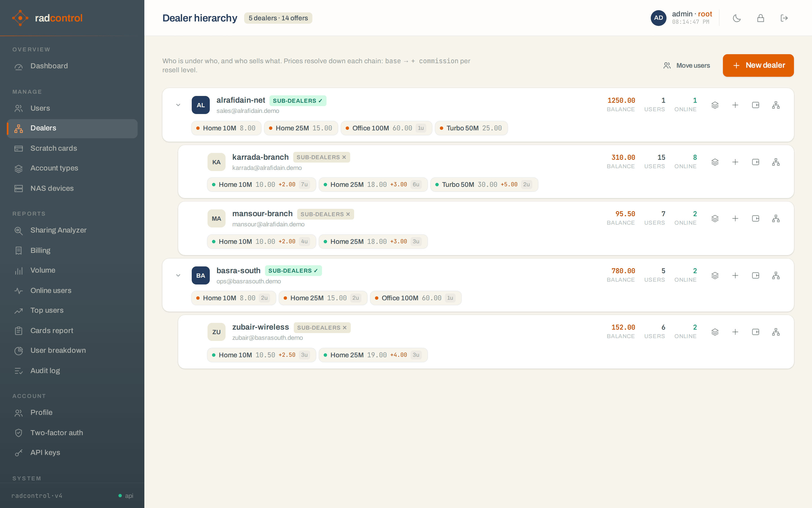812x508 pixels.
Task: Toggle dark mode moon icon
Action: point(736,18)
